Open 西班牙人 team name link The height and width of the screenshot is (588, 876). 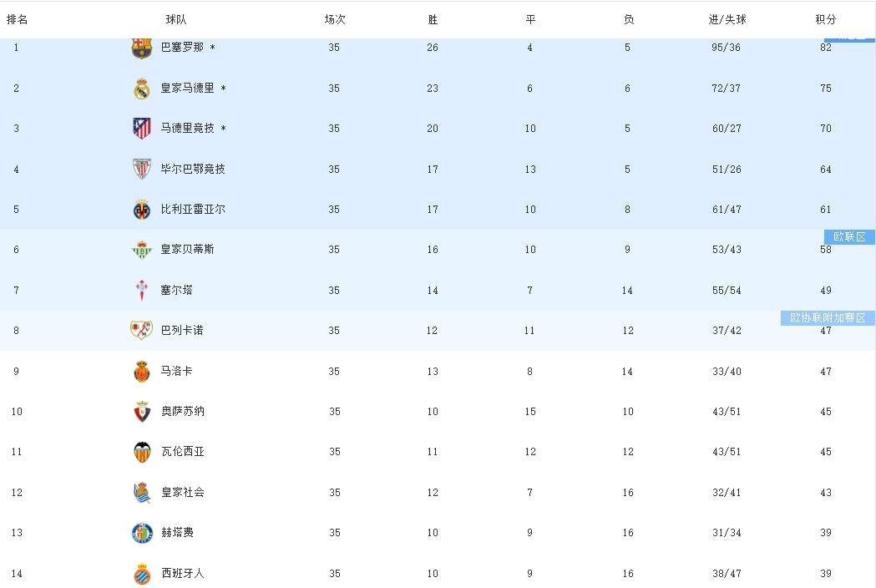(x=182, y=574)
